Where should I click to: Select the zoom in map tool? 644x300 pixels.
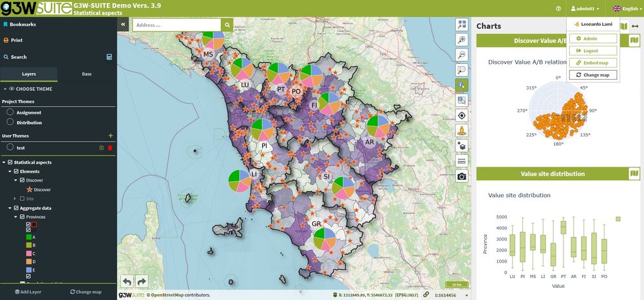coord(462,40)
